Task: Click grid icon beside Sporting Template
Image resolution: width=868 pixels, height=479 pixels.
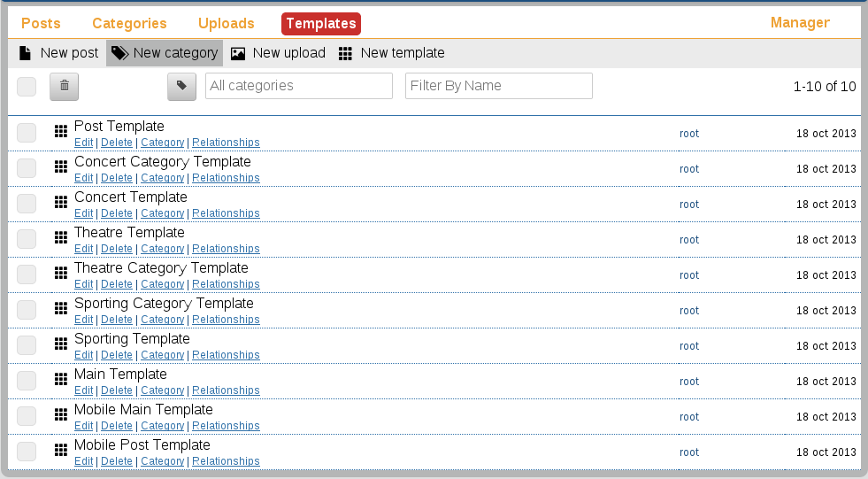Action: [61, 344]
